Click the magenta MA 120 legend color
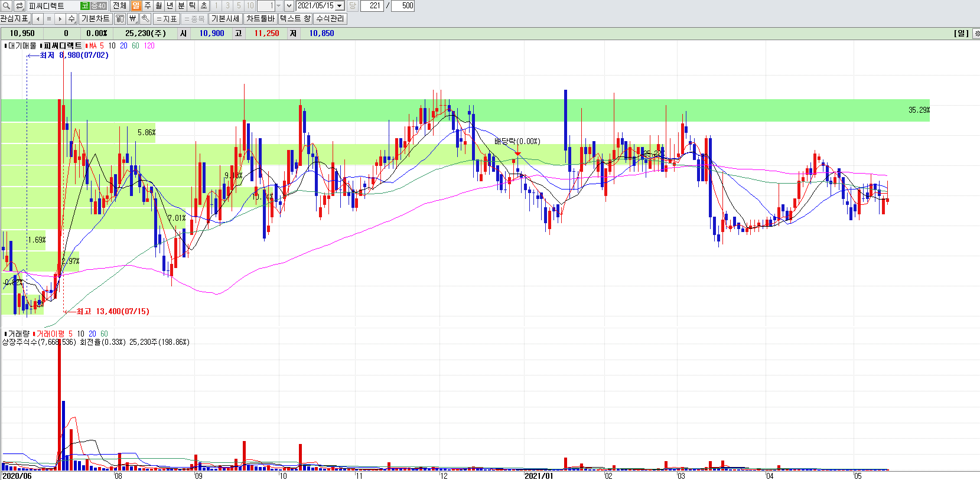Viewport: 980px width, 480px height. (x=149, y=45)
